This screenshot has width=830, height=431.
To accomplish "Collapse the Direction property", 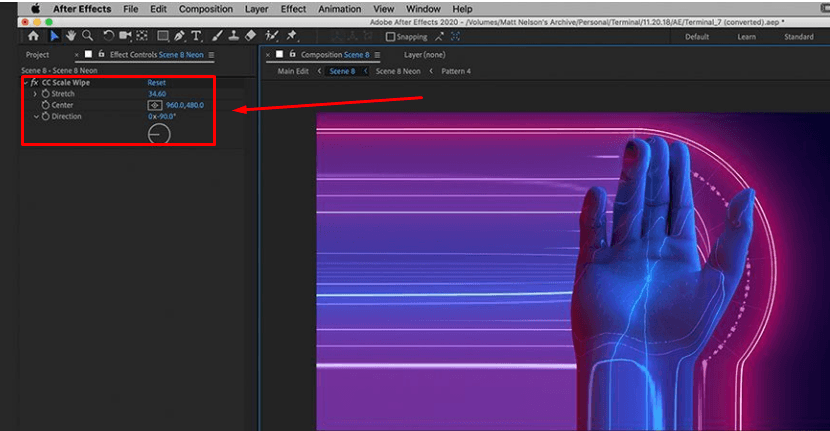I will 36,116.
